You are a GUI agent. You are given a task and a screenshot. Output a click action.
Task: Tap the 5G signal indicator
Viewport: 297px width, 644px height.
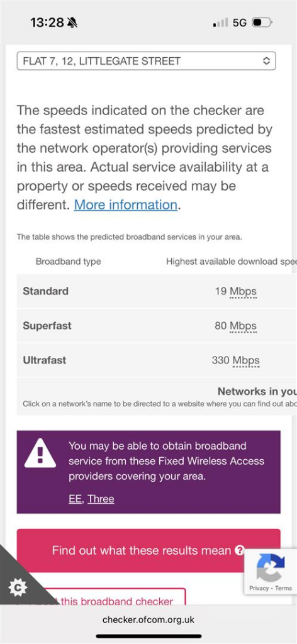pos(240,23)
